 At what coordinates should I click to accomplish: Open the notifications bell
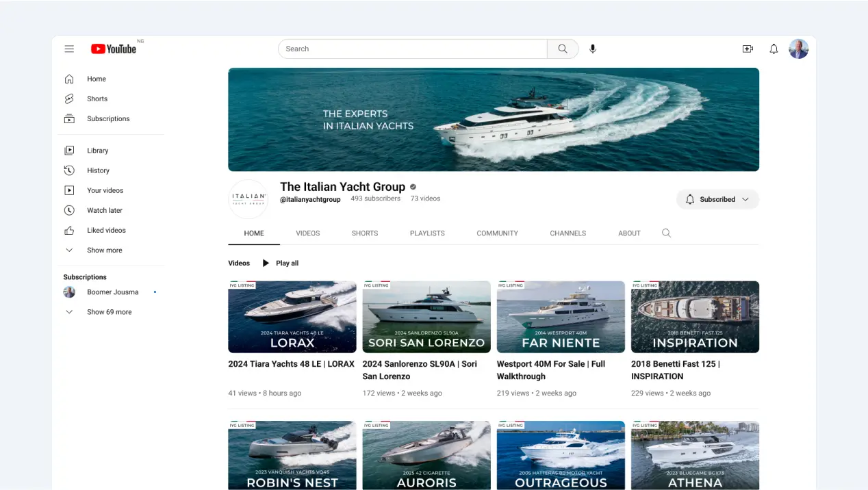(774, 49)
